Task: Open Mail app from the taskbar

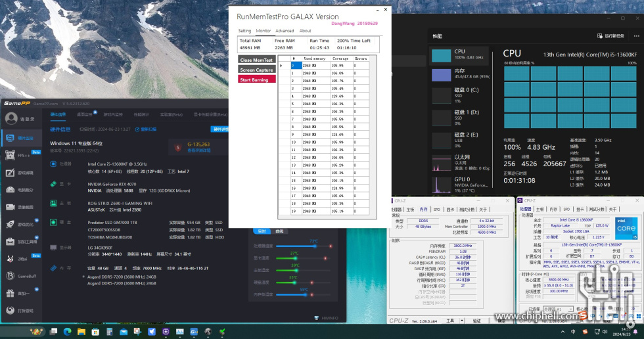Action: pos(124,331)
